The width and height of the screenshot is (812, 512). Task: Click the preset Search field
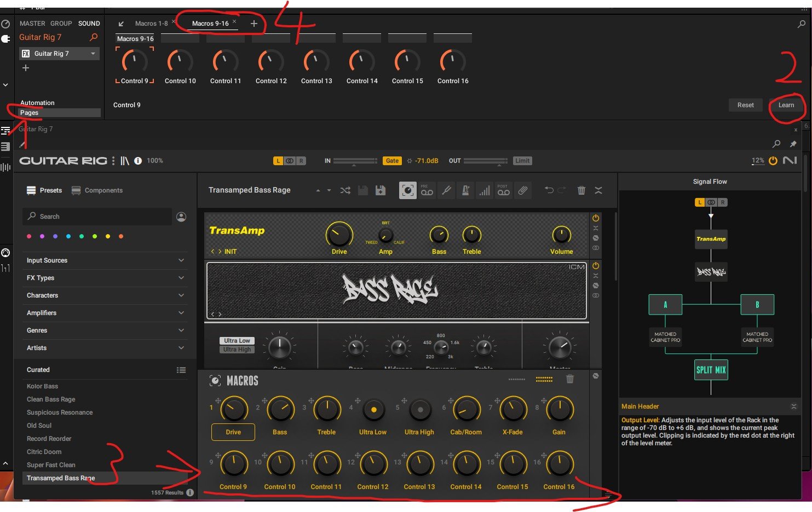point(97,217)
